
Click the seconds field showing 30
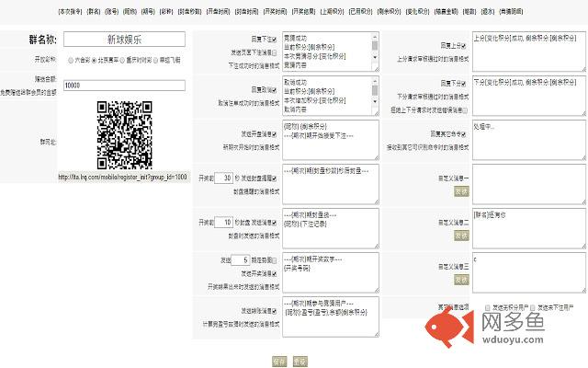tap(224, 178)
